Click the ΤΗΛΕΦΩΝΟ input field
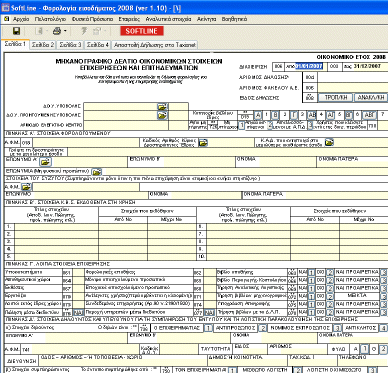 (x=364, y=360)
